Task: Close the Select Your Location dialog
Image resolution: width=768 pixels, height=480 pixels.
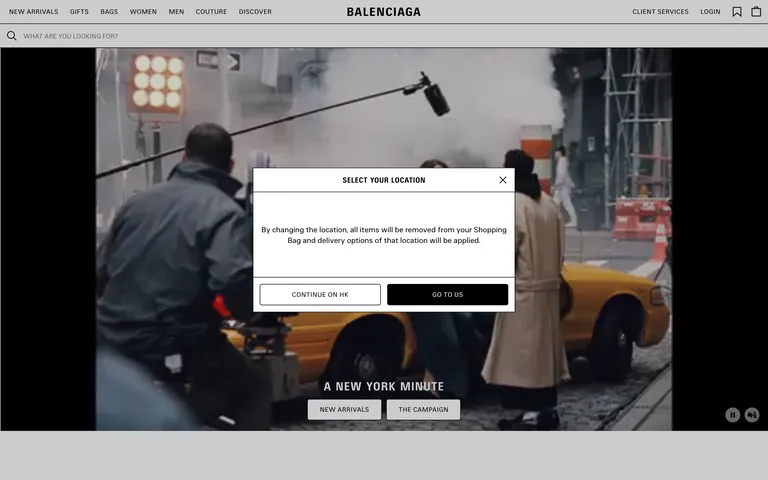Action: pyautogui.click(x=503, y=180)
